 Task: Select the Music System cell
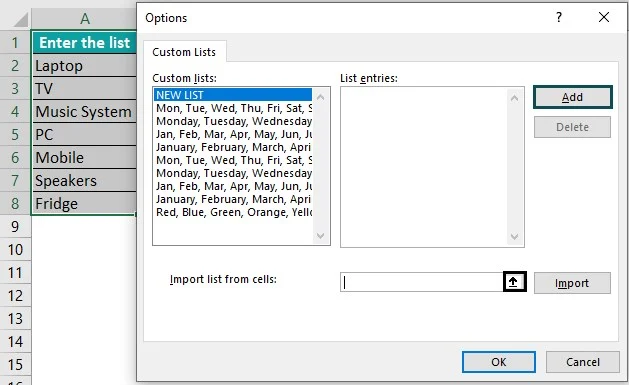pos(84,111)
